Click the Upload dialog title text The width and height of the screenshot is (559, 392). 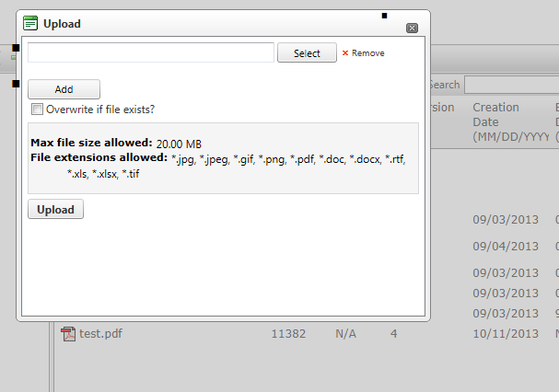pyautogui.click(x=62, y=24)
